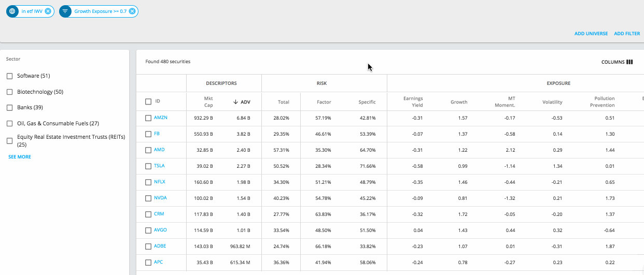Click TSLA specific risk 71.66%
Screen dimensions: 644x275
367,166
